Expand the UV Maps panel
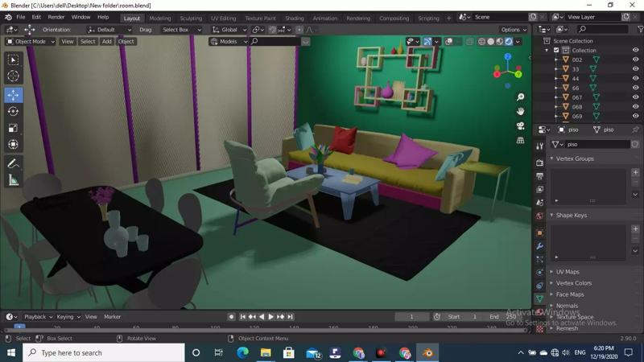 coord(568,272)
